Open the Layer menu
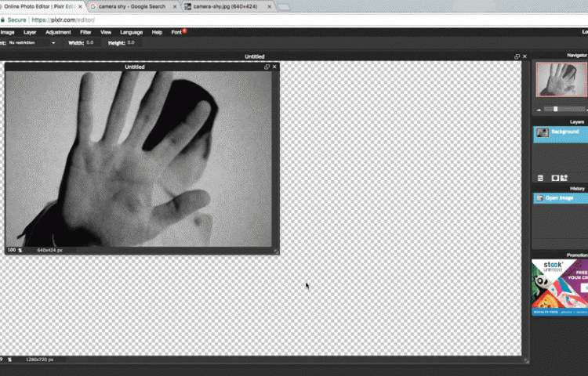Viewport: 588px width, 376px height. [30, 32]
